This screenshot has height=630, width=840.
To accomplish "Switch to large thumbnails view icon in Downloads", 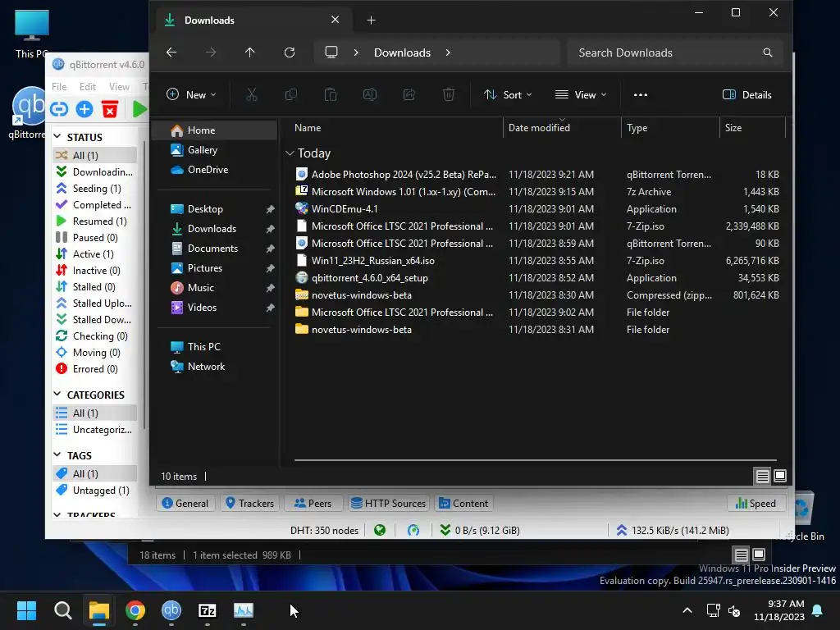I will pos(780,476).
